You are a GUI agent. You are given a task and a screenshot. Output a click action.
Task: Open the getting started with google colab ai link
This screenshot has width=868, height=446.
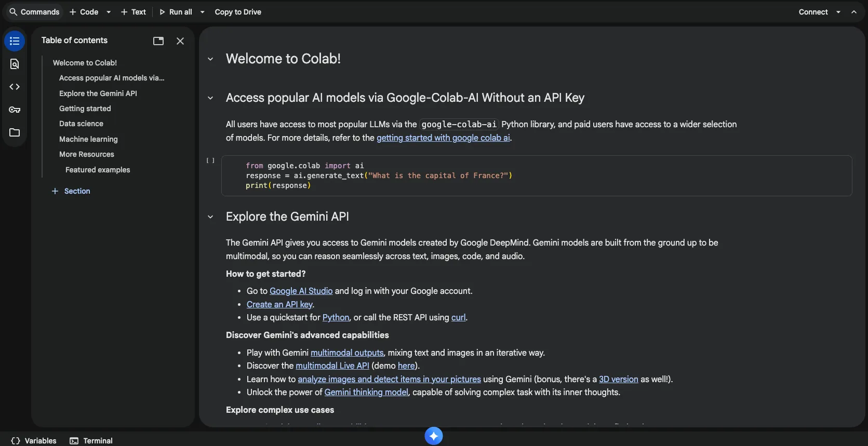pyautogui.click(x=443, y=138)
